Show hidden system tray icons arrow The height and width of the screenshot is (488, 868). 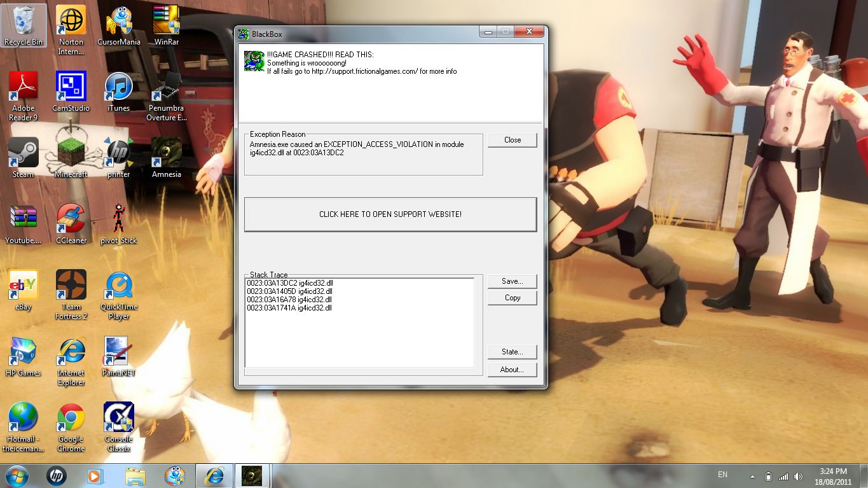(752, 476)
